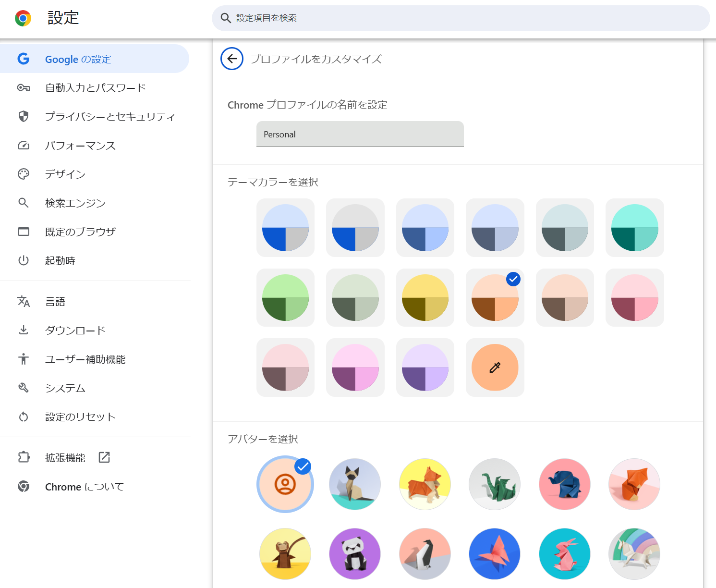Select the origami panda avatar
Image resolution: width=716 pixels, height=588 pixels.
coord(355,554)
